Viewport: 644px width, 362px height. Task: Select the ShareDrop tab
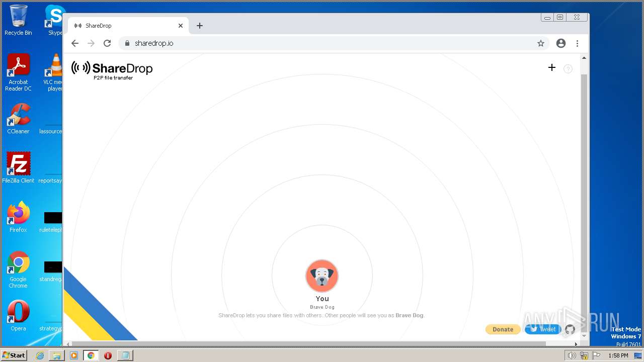(128, 26)
